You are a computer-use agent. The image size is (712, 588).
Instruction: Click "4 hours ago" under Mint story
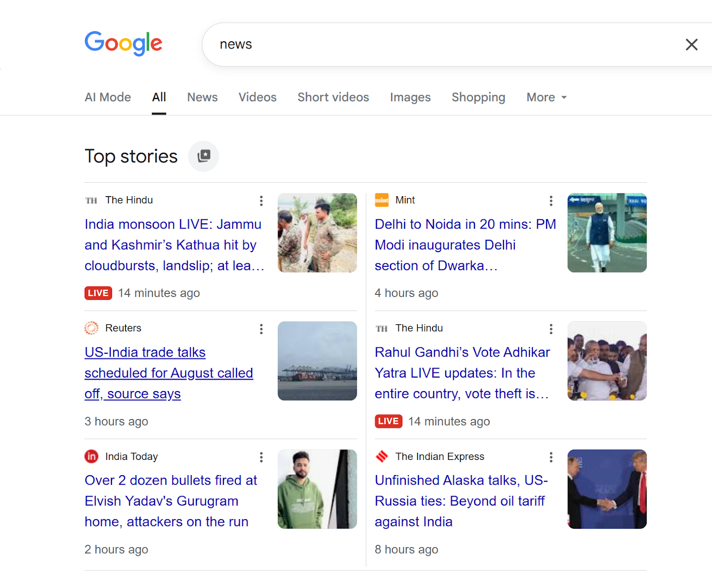[x=406, y=293]
